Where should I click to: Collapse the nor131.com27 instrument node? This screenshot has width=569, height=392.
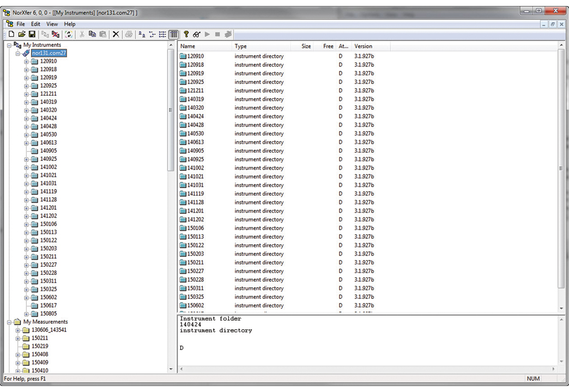point(17,53)
